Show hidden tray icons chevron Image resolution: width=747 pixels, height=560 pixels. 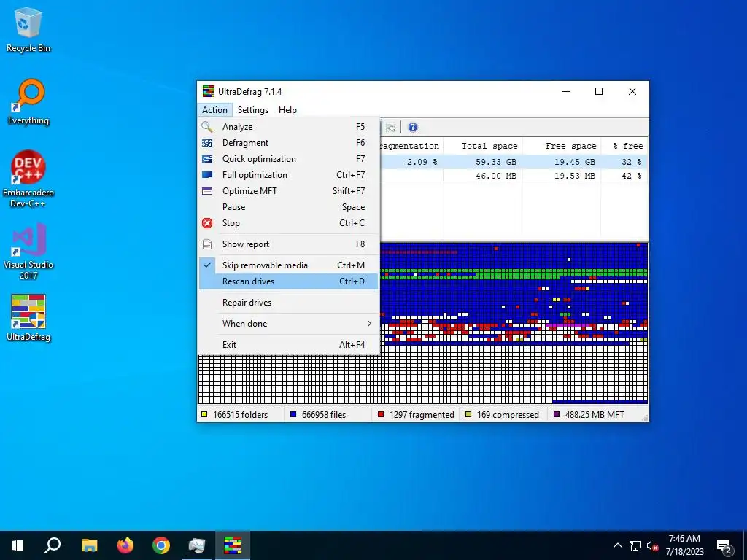point(617,545)
